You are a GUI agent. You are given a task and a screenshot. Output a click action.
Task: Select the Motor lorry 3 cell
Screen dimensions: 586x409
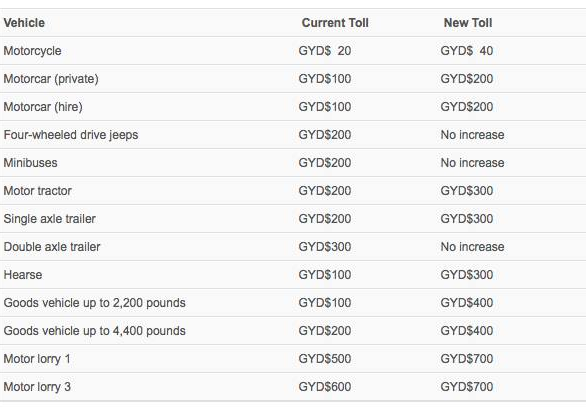(x=37, y=387)
